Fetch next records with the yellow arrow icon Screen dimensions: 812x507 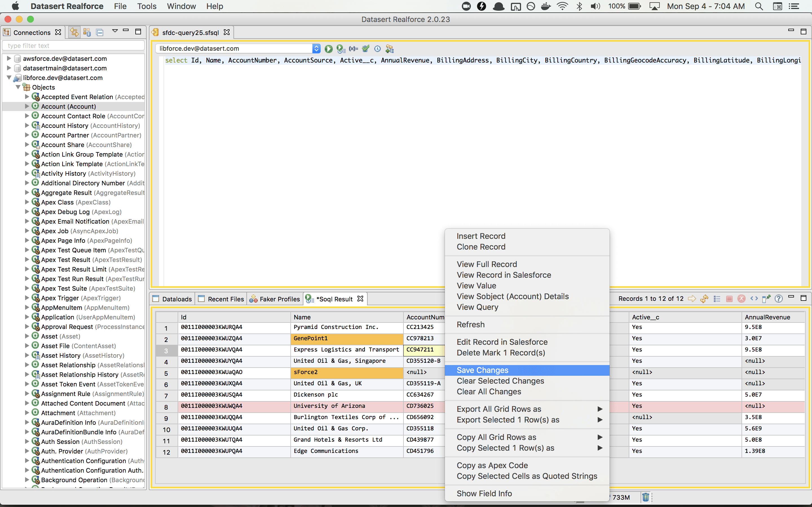[692, 299]
